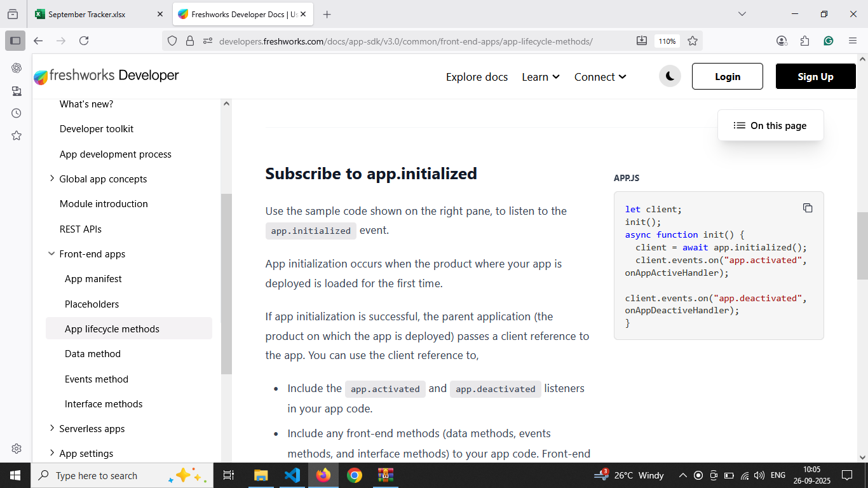
Task: Select Events method in sidebar
Action: 97,379
